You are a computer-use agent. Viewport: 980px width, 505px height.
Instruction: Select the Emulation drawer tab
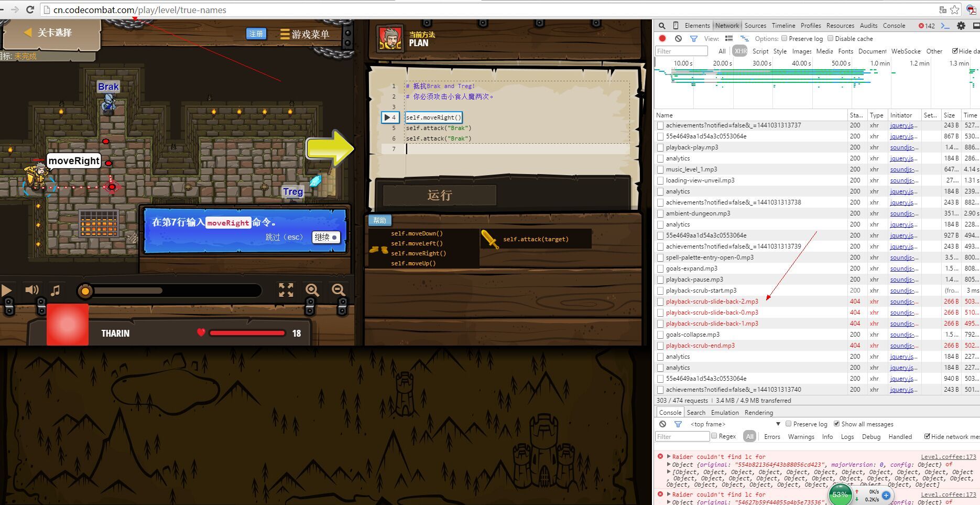[x=725, y=413]
